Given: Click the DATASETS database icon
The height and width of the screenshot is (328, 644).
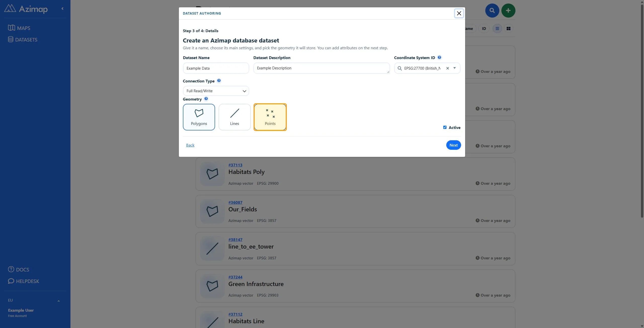Looking at the screenshot, I should (x=11, y=39).
